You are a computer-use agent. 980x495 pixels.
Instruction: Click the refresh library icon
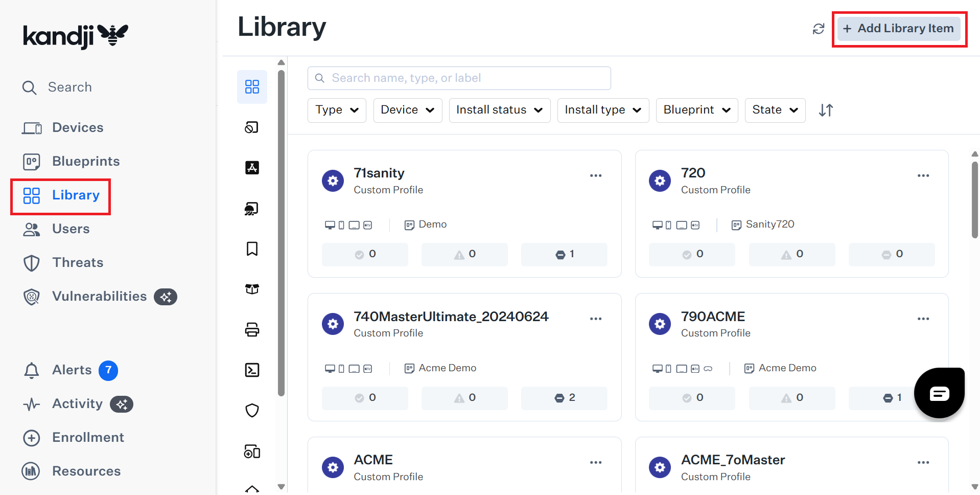[x=818, y=29]
